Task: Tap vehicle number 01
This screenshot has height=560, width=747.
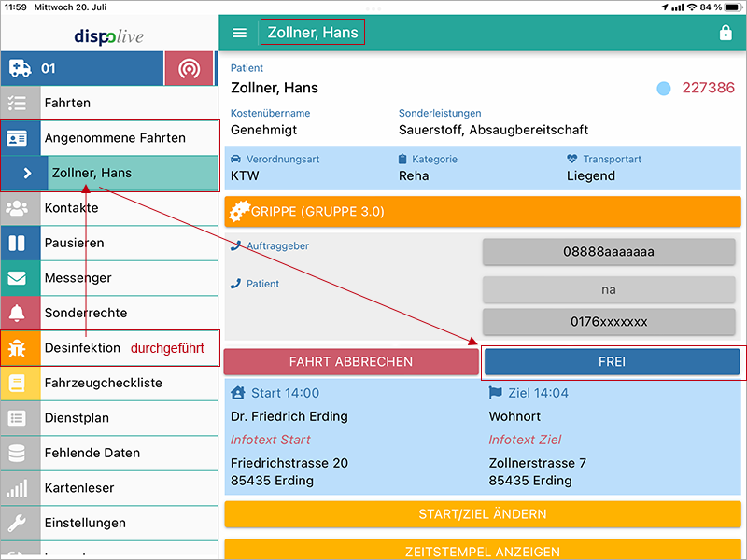Action: 49,68
